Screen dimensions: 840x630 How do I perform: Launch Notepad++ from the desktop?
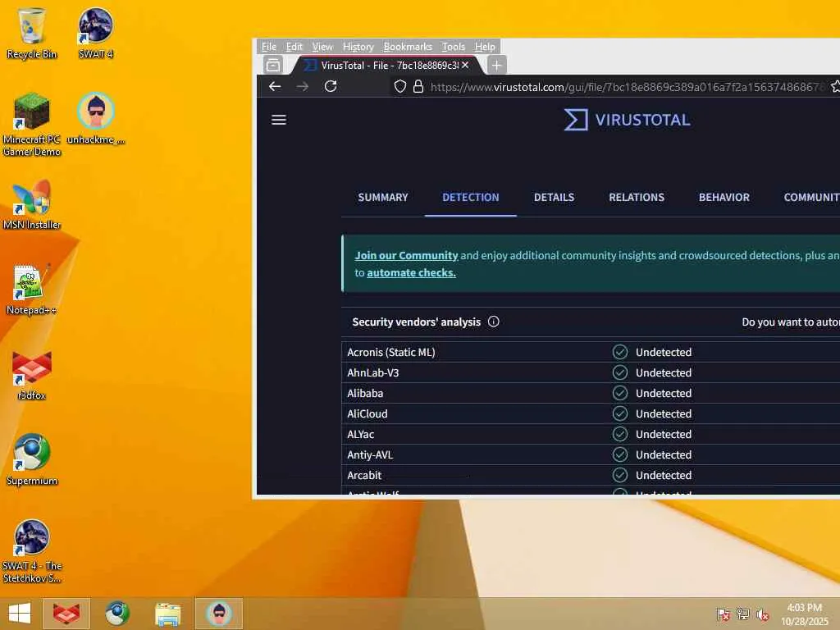tap(31, 290)
